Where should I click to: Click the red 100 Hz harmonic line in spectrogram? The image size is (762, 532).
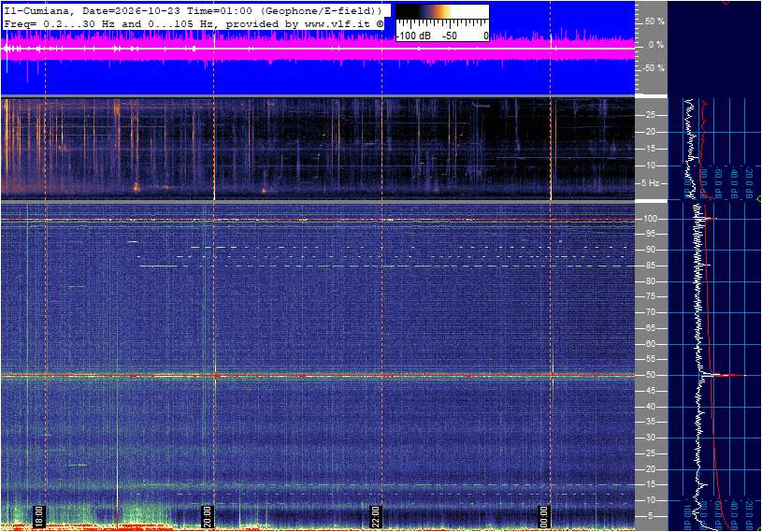tap(318, 220)
